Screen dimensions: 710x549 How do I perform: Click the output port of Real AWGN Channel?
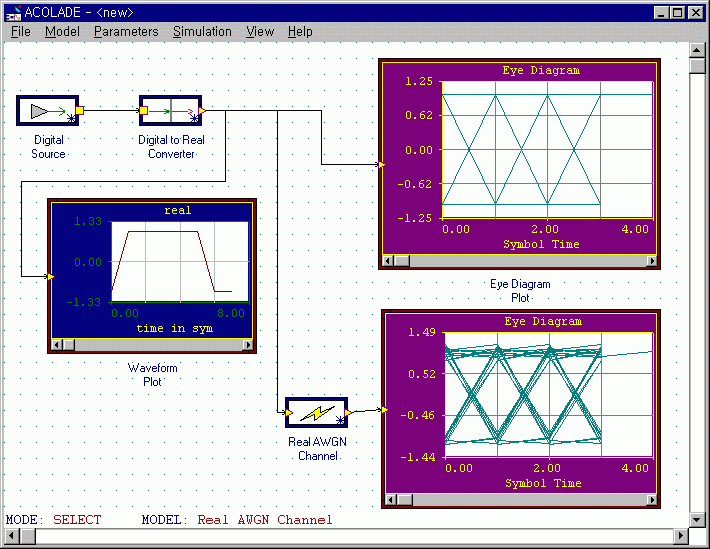pos(347,411)
